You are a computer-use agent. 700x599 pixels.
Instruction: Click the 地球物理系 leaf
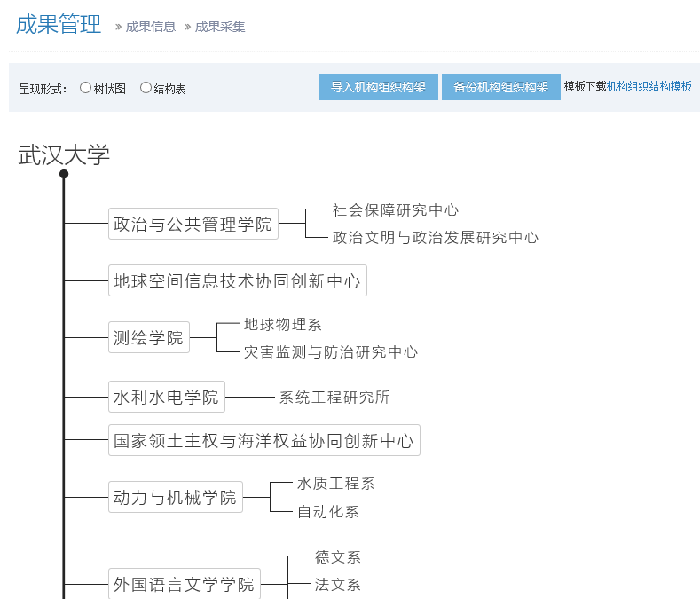(283, 324)
